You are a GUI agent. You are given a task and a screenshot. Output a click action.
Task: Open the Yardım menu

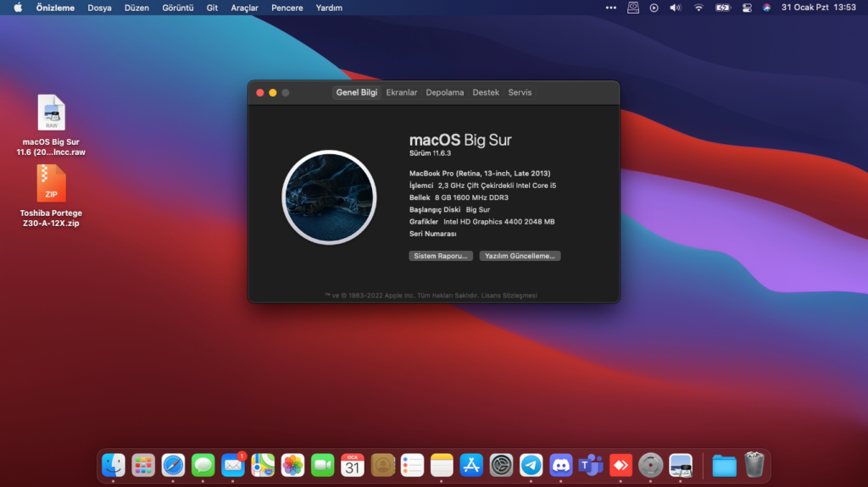click(329, 8)
